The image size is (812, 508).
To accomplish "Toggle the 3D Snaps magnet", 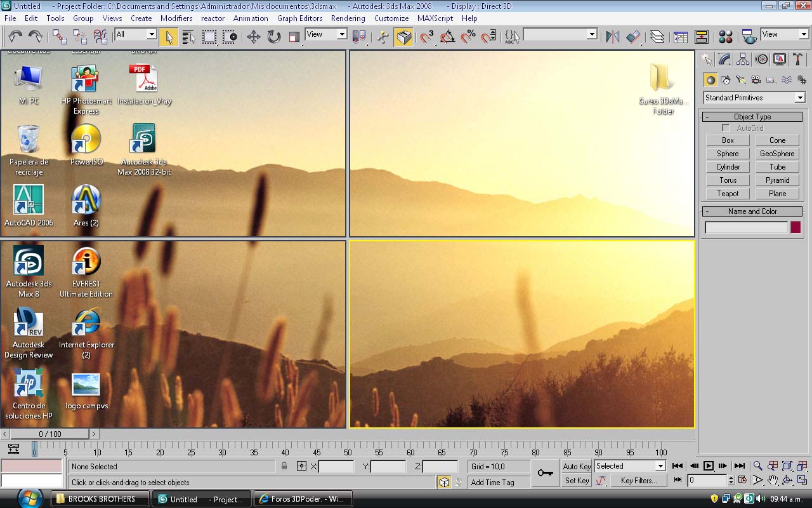I will (427, 37).
